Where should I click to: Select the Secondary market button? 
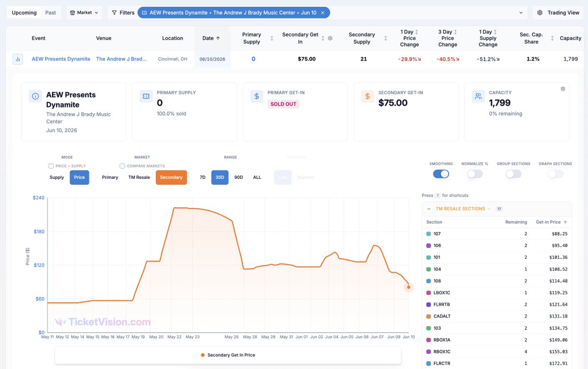(171, 177)
